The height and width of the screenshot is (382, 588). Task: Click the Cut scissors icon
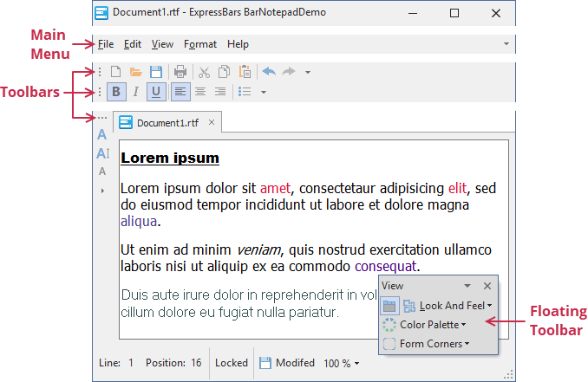(x=205, y=72)
